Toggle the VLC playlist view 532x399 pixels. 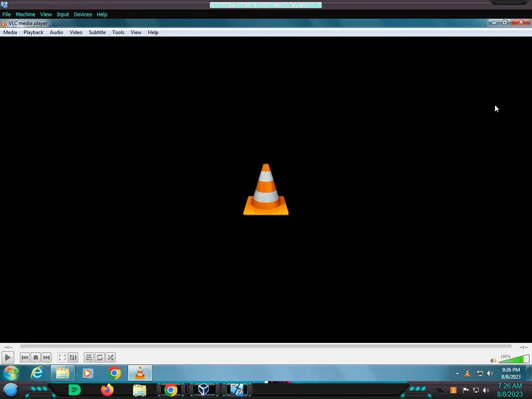click(89, 357)
